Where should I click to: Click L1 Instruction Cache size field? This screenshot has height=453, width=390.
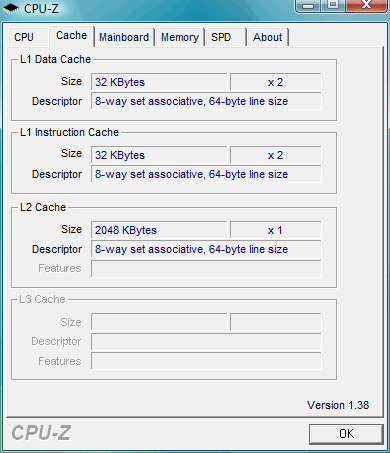click(159, 155)
